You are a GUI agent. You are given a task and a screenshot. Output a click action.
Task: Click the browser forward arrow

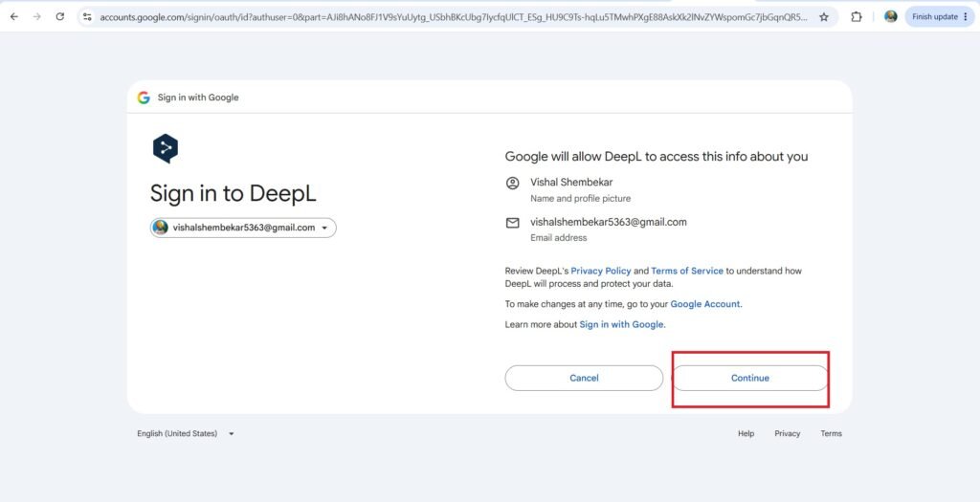[x=37, y=17]
